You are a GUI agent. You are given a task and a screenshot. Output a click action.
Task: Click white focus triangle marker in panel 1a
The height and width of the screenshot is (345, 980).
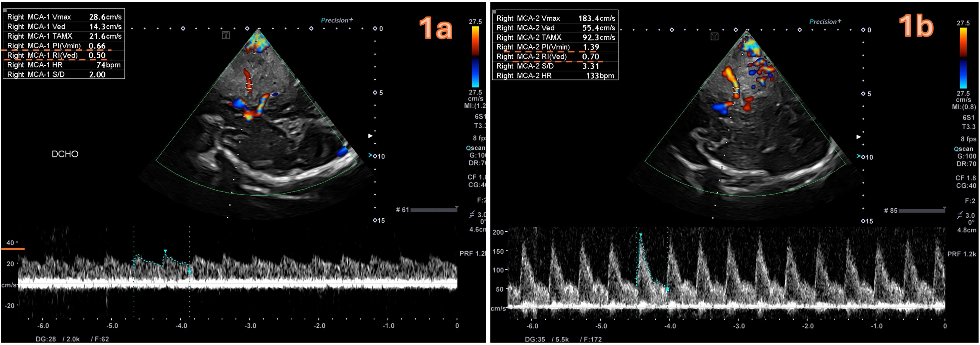tap(371, 136)
